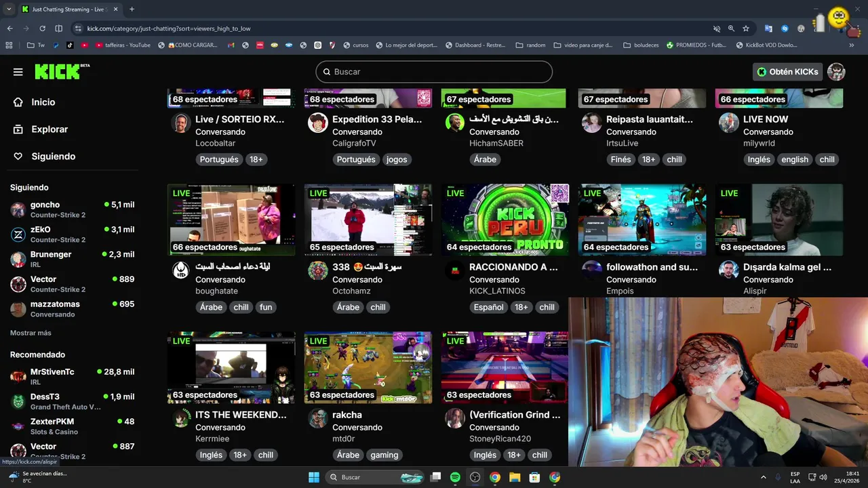Click StoneyRican420 channel avatar
Image resolution: width=868 pixels, height=488 pixels.
pos(455,418)
